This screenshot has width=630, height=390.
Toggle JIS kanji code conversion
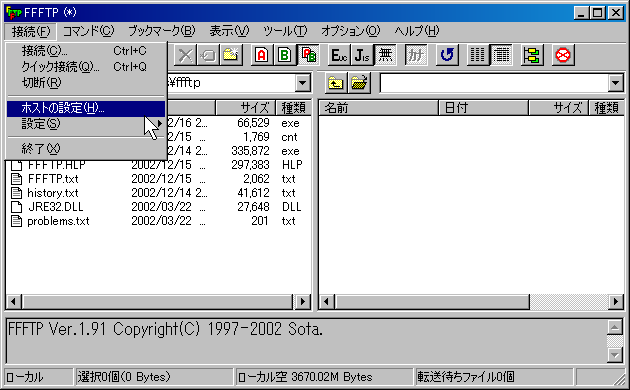[x=362, y=55]
